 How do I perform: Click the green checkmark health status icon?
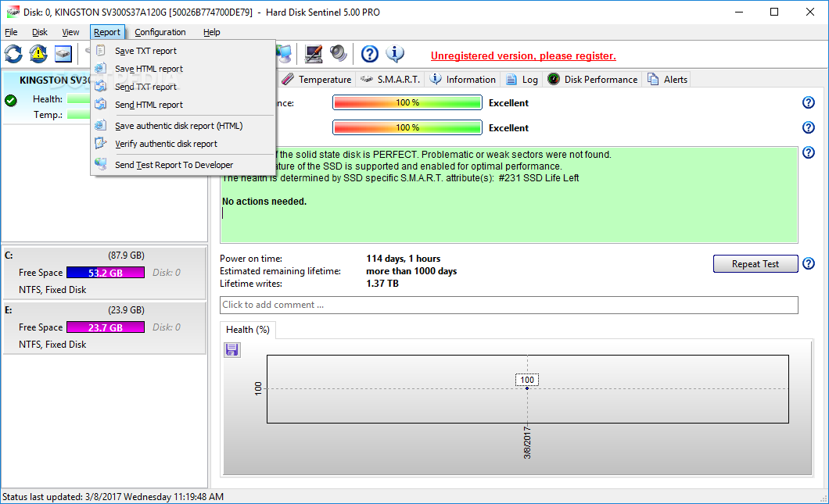coord(11,100)
